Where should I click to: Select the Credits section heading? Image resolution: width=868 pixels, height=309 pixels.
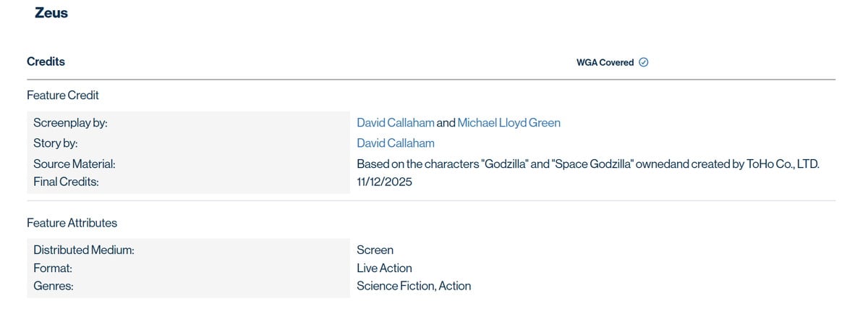coord(46,62)
